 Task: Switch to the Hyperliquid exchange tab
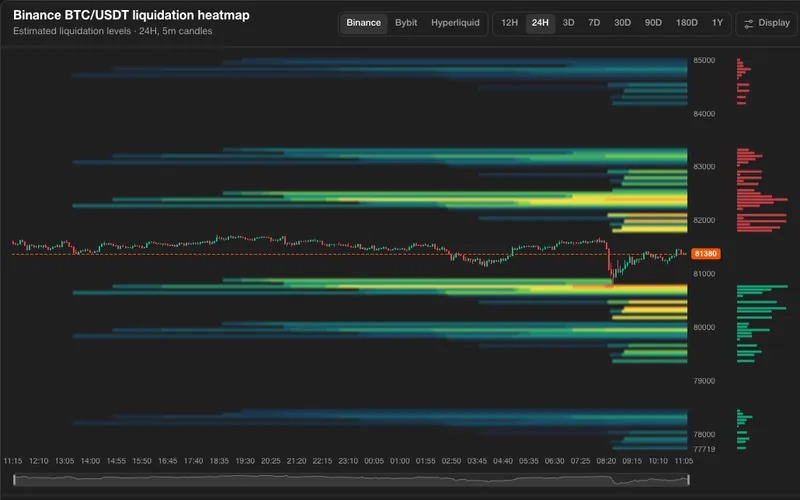tap(455, 23)
